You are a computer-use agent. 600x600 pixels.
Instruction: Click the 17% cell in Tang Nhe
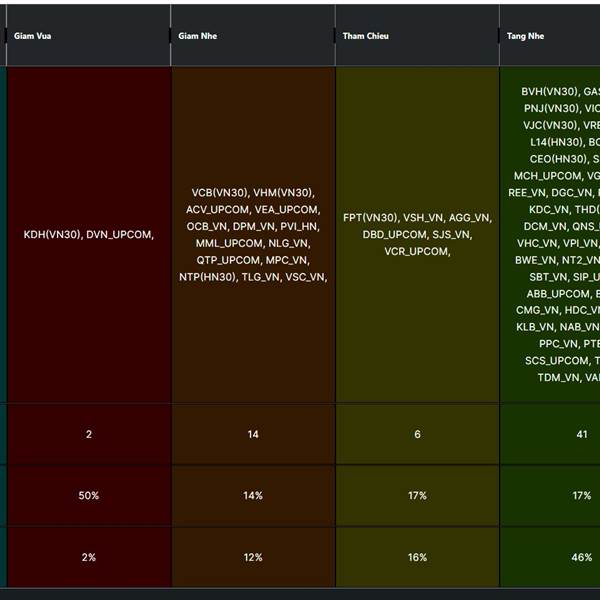coord(550,496)
